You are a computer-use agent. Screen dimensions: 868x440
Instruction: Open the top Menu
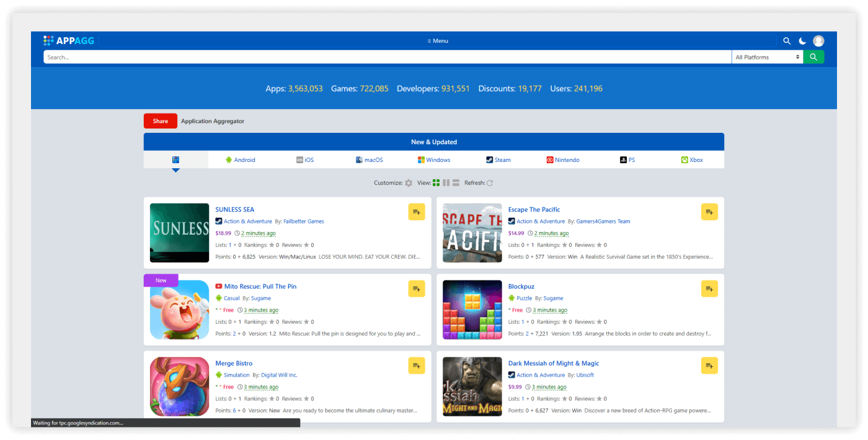point(438,41)
